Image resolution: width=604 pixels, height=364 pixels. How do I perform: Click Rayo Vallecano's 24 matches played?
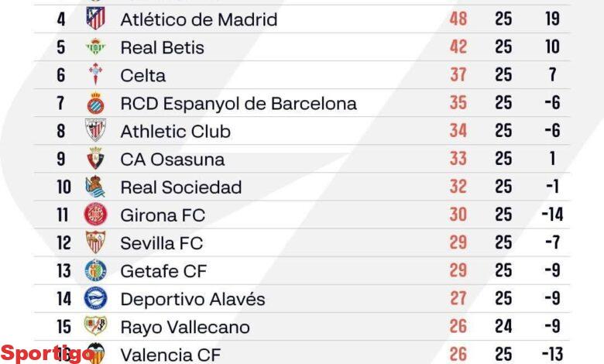[x=503, y=327]
